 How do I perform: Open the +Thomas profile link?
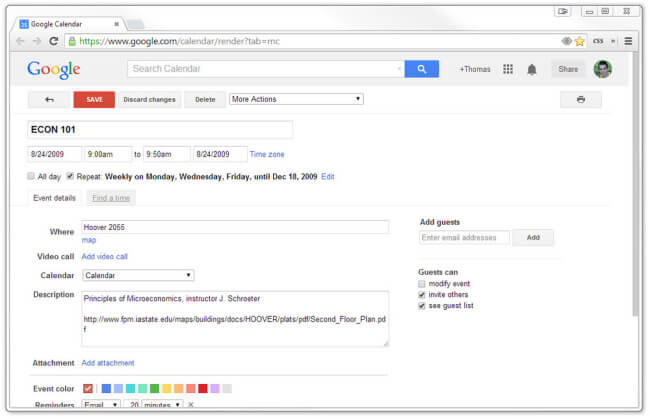coord(475,69)
